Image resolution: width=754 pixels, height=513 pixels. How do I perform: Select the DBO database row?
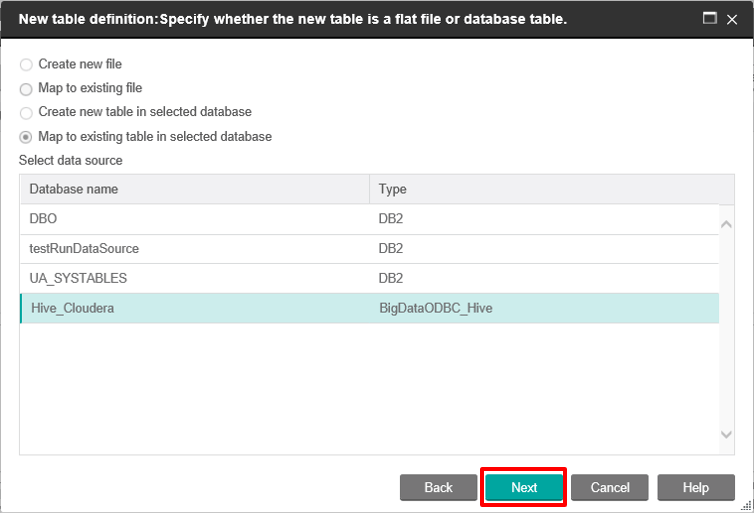(369, 219)
